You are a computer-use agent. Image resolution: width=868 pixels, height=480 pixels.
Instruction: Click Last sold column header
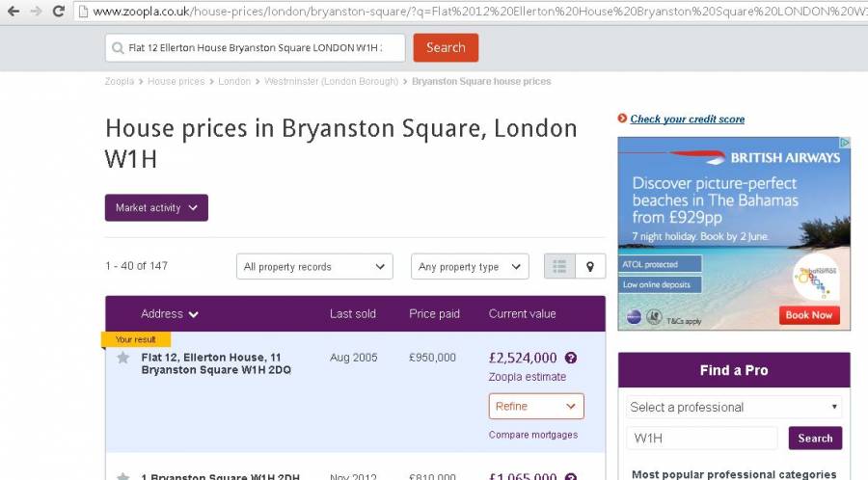353,313
